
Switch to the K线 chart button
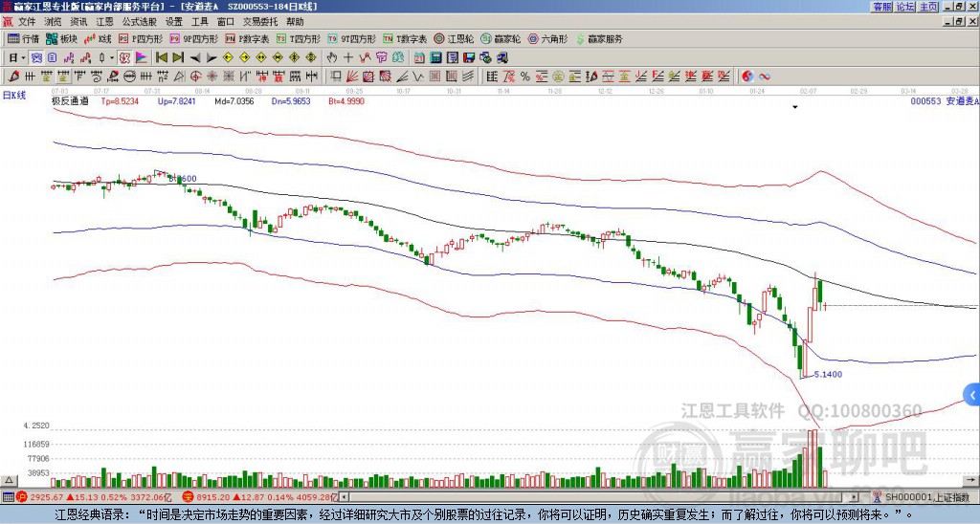(x=98, y=38)
